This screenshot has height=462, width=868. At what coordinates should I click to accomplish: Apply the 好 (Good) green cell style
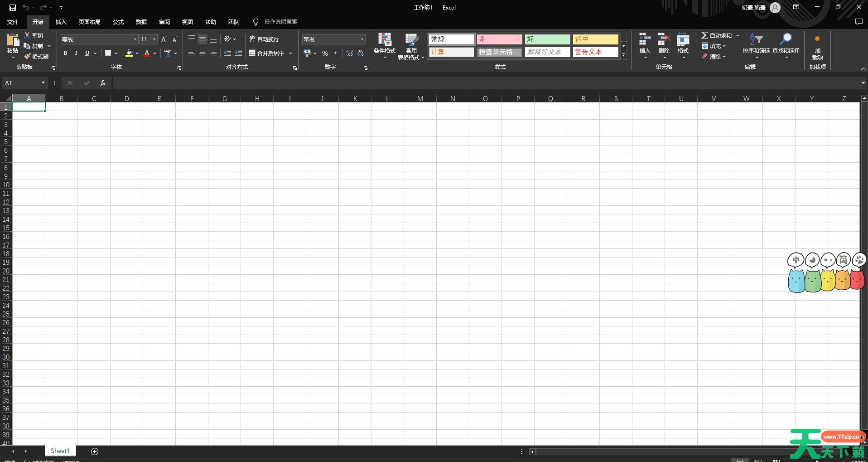[547, 39]
